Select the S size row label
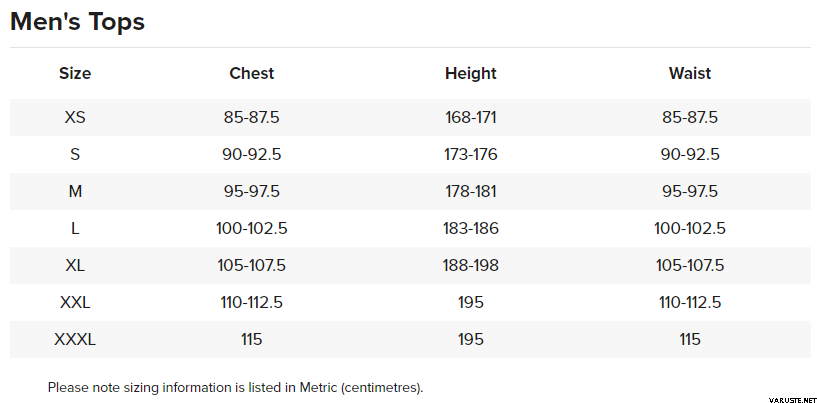Viewport: 817px width, 403px height. point(75,154)
